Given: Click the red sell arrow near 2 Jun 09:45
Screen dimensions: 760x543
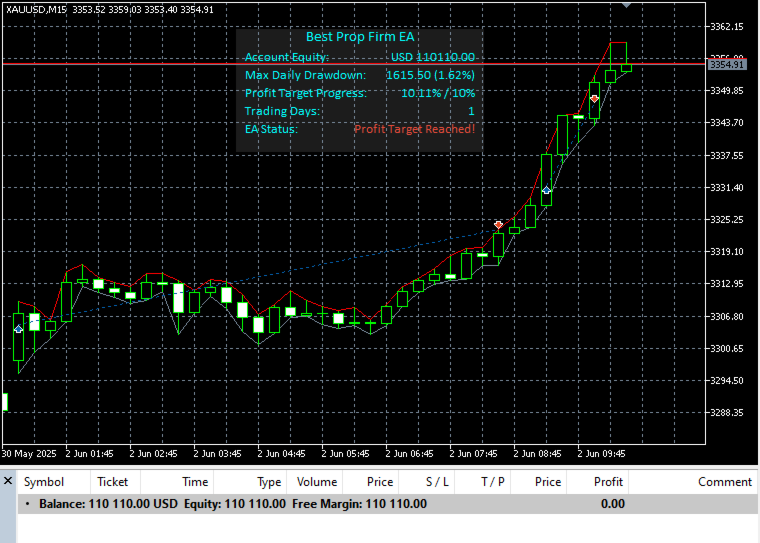Looking at the screenshot, I should coord(594,99).
